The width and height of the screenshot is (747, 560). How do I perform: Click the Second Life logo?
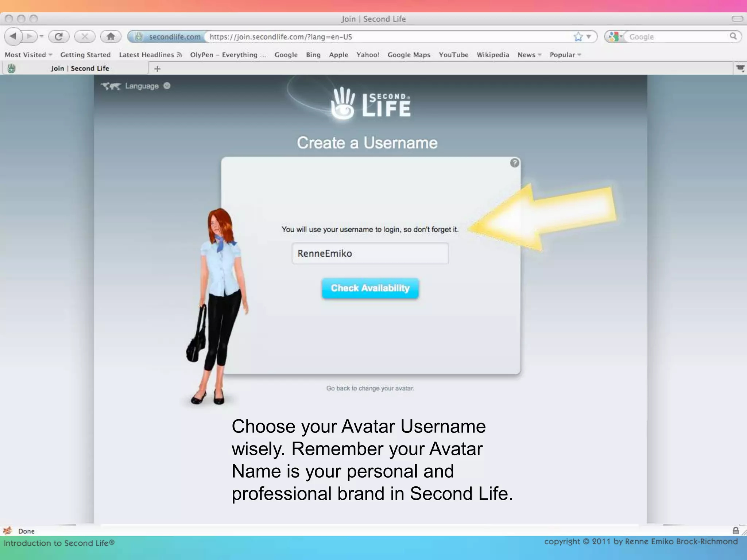370,103
